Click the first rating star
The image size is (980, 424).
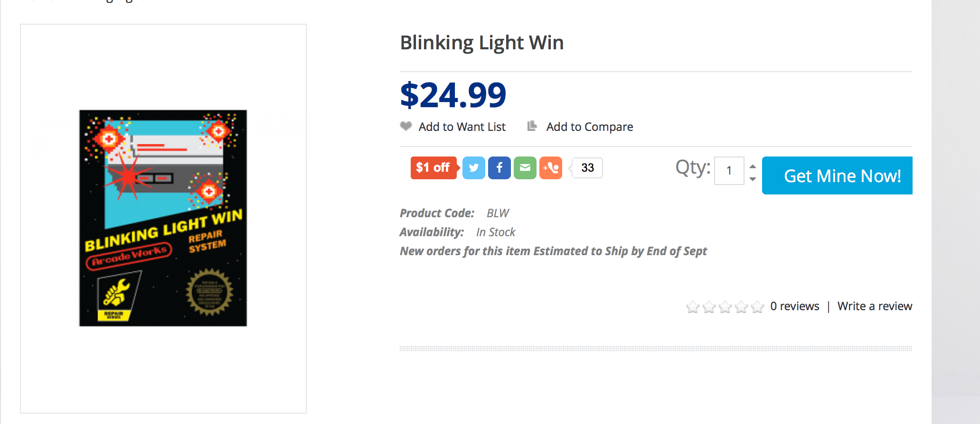click(693, 307)
